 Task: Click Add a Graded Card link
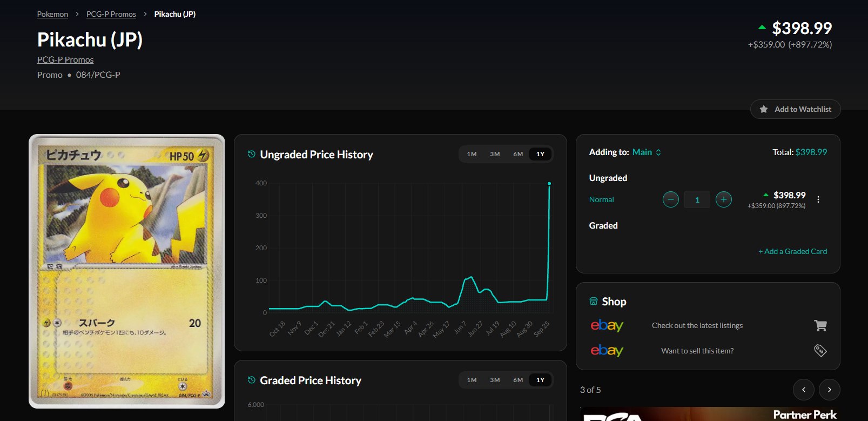pyautogui.click(x=792, y=251)
